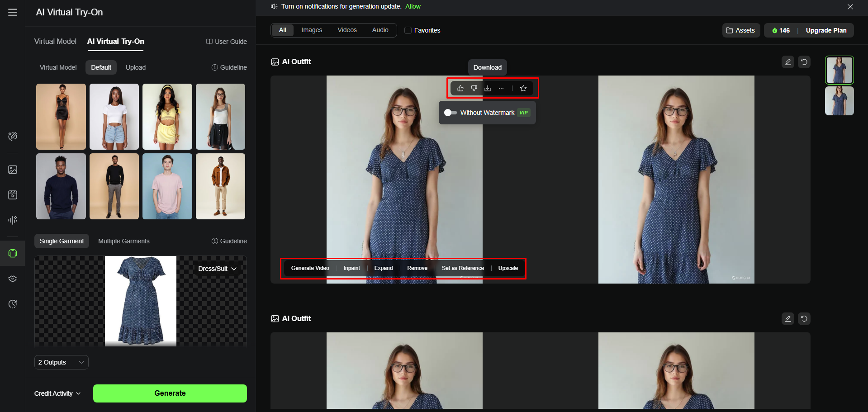Click the thumbs-down dislike icon

click(474, 88)
